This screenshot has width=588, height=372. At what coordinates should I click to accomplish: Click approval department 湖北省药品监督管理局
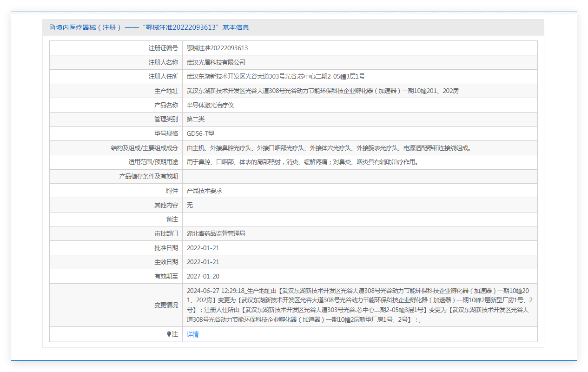(x=216, y=233)
